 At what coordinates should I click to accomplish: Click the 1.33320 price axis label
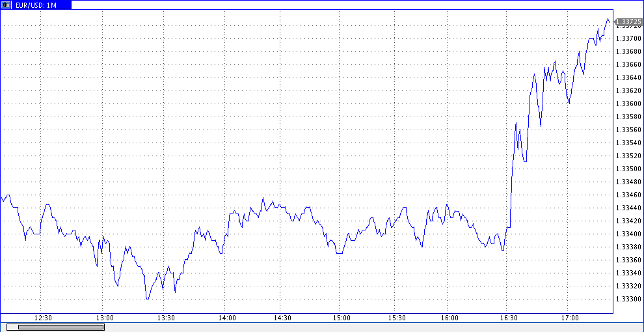tap(629, 286)
